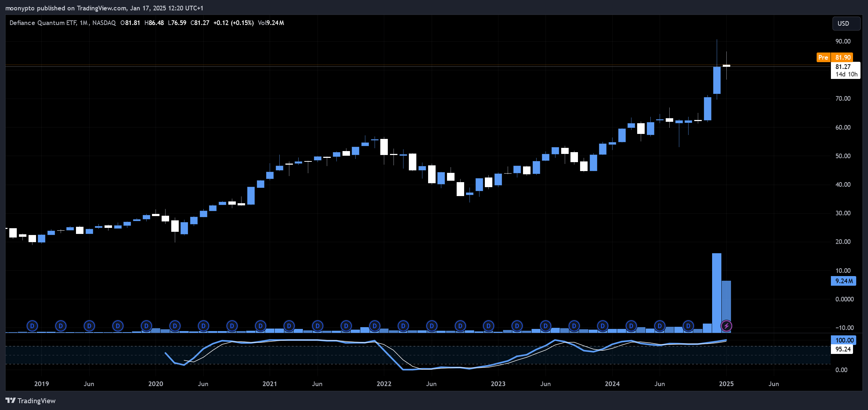Click the white 95.24 oscillator value label
This screenshot has width=868, height=410.
coord(843,349)
